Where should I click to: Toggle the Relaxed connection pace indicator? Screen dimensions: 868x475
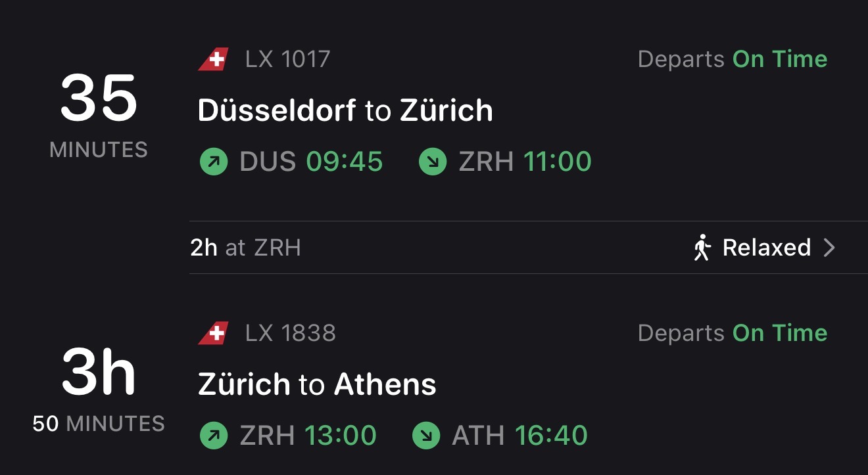[x=767, y=248]
